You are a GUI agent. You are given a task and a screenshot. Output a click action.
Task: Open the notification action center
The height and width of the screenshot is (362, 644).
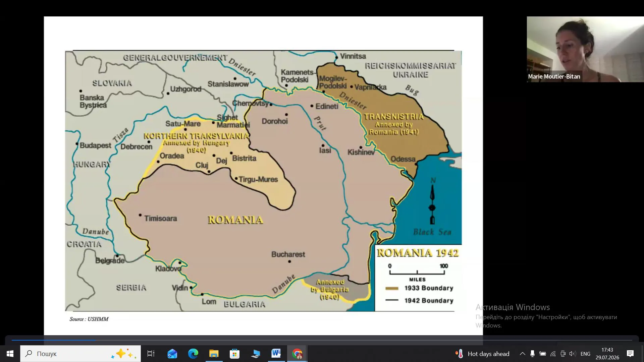coord(630,354)
